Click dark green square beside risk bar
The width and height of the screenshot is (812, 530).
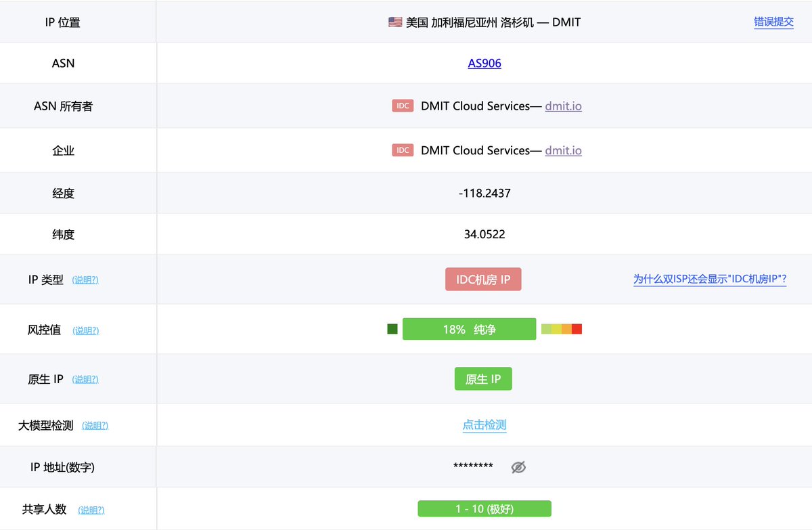[392, 329]
